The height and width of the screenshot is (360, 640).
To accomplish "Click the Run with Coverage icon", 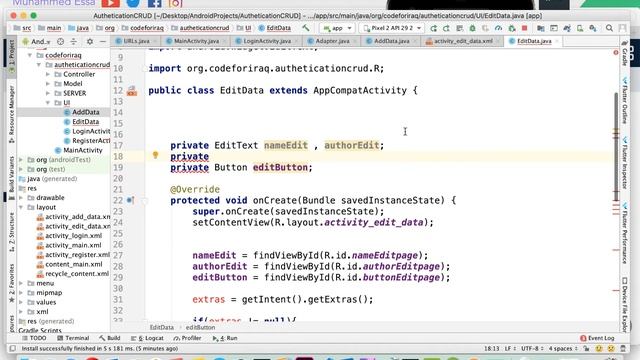I will (x=485, y=28).
